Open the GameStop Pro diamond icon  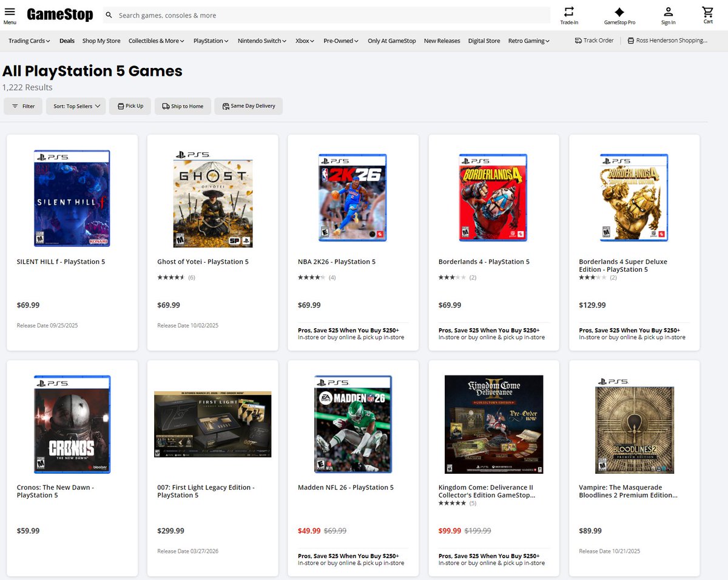(x=619, y=12)
